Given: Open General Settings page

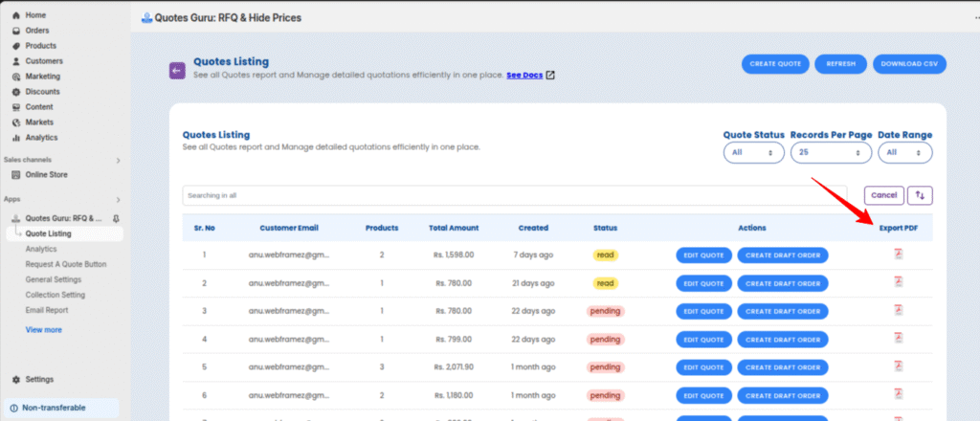Looking at the screenshot, I should tap(54, 279).
